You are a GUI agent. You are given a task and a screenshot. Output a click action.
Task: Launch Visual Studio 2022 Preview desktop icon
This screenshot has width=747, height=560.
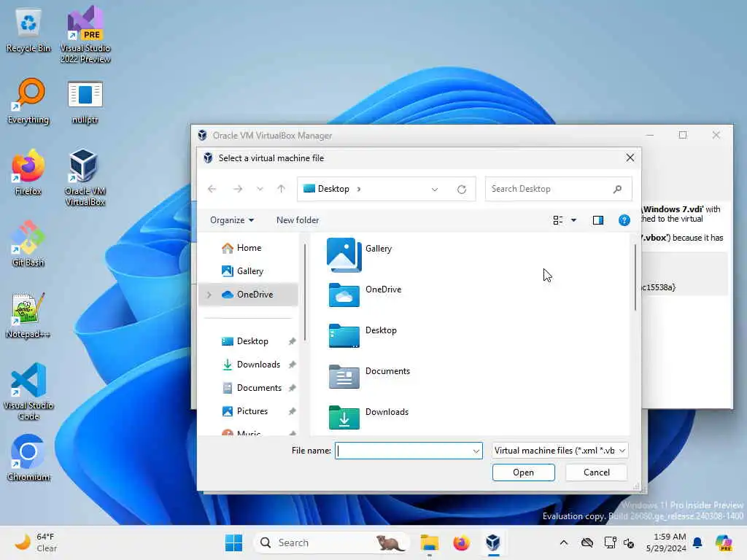pyautogui.click(x=85, y=34)
